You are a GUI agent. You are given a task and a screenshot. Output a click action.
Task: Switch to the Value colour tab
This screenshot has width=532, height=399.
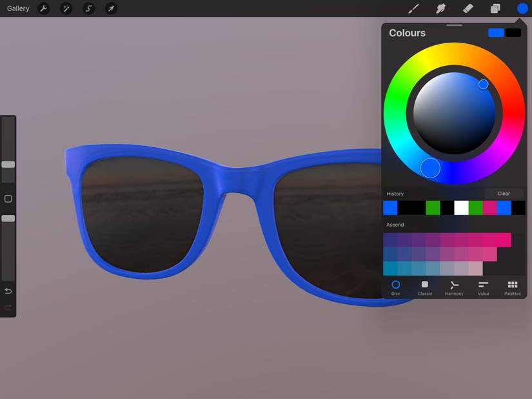click(483, 288)
